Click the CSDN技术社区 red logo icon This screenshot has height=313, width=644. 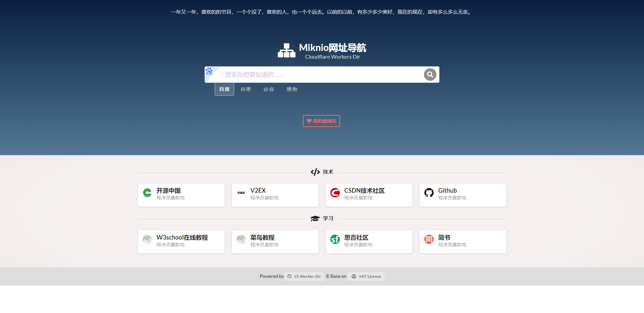point(335,193)
